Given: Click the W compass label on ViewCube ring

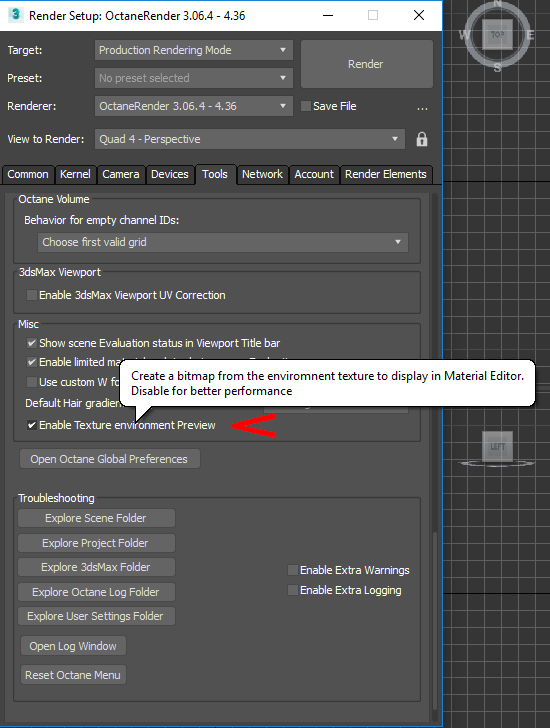Looking at the screenshot, I should (464, 35).
